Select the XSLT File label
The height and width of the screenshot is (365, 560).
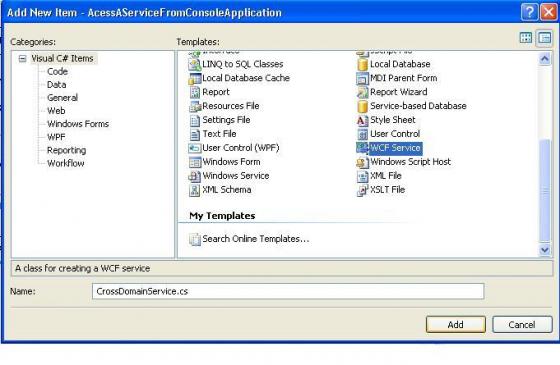[388, 190]
